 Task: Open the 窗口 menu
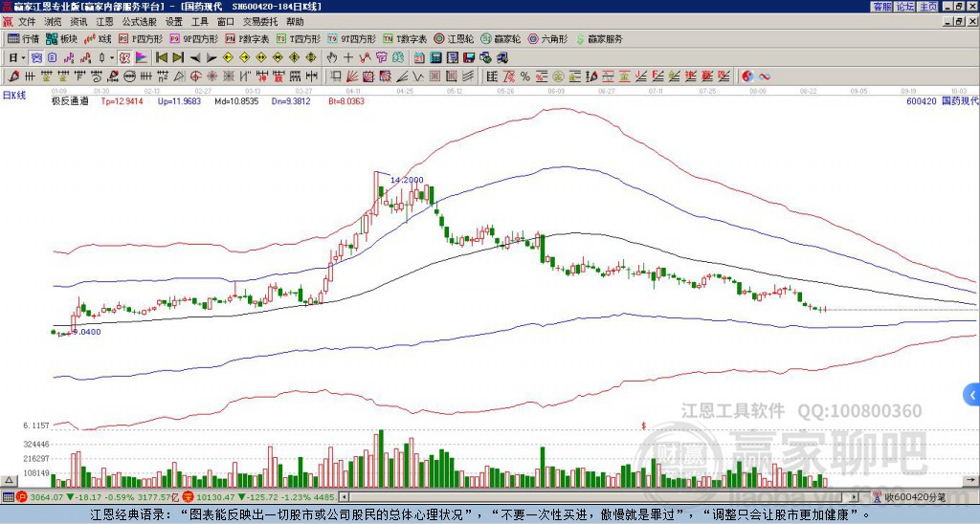coord(226,22)
